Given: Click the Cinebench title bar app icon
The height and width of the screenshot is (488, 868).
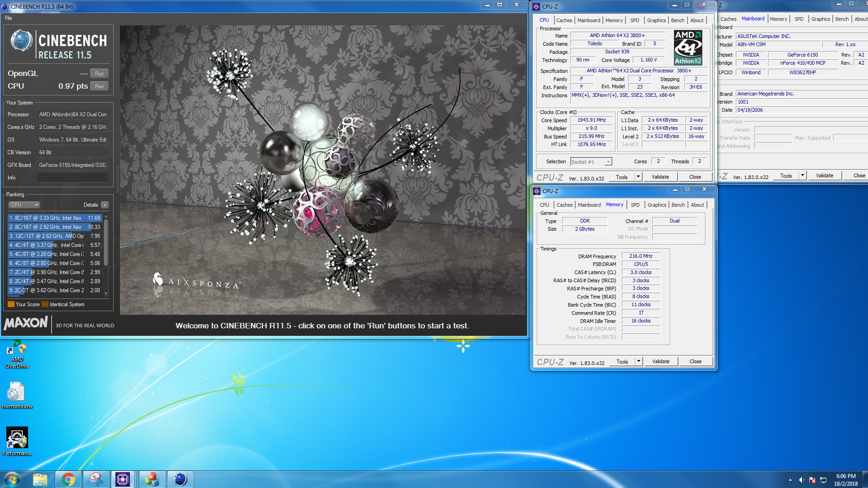Looking at the screenshot, I should [5, 6].
